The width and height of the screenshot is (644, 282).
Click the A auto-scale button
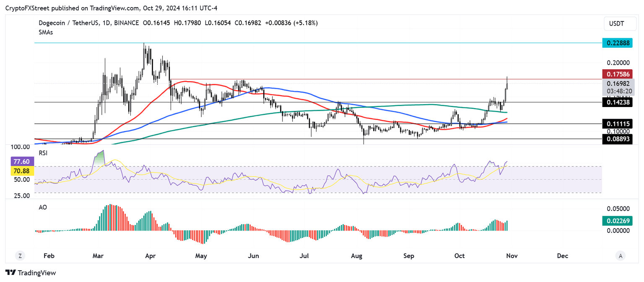620,256
